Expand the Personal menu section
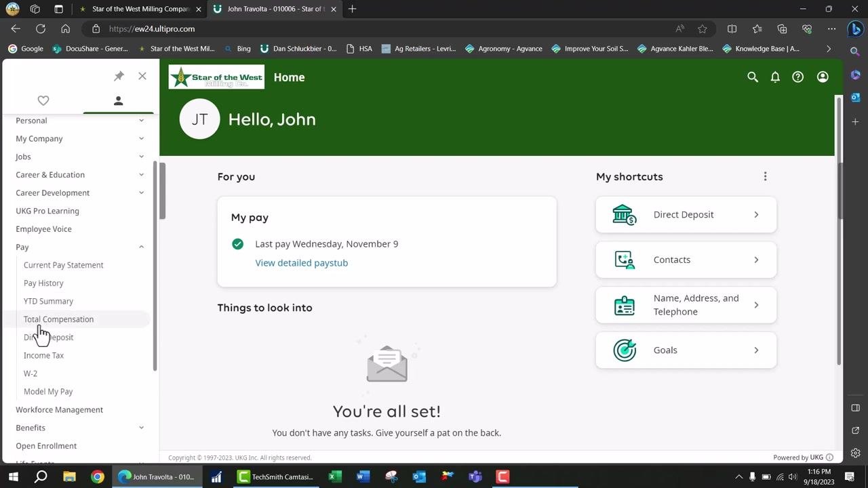The height and width of the screenshot is (488, 868). [80, 121]
